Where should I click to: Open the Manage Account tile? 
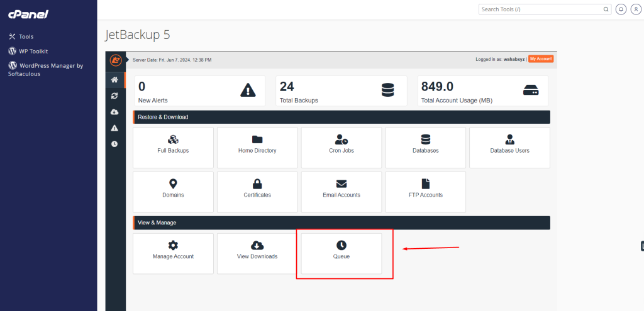tap(173, 253)
